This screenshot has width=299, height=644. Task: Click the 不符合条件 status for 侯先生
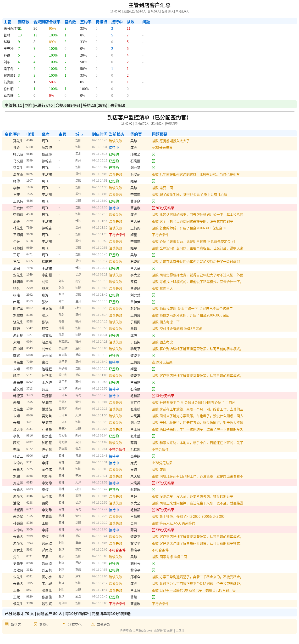[117, 604]
